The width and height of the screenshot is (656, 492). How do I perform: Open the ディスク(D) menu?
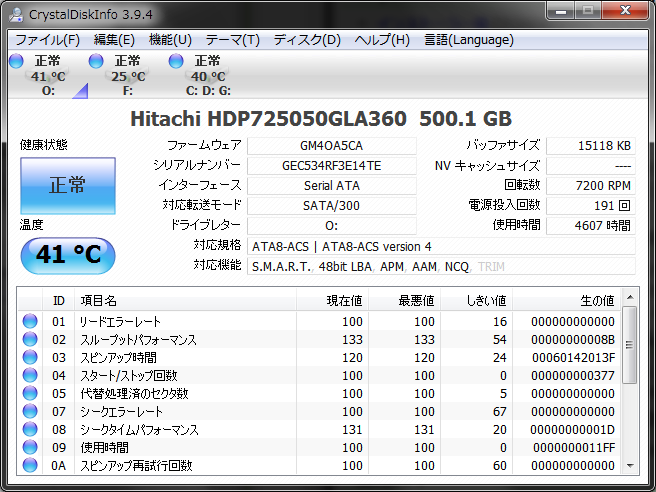point(307,40)
